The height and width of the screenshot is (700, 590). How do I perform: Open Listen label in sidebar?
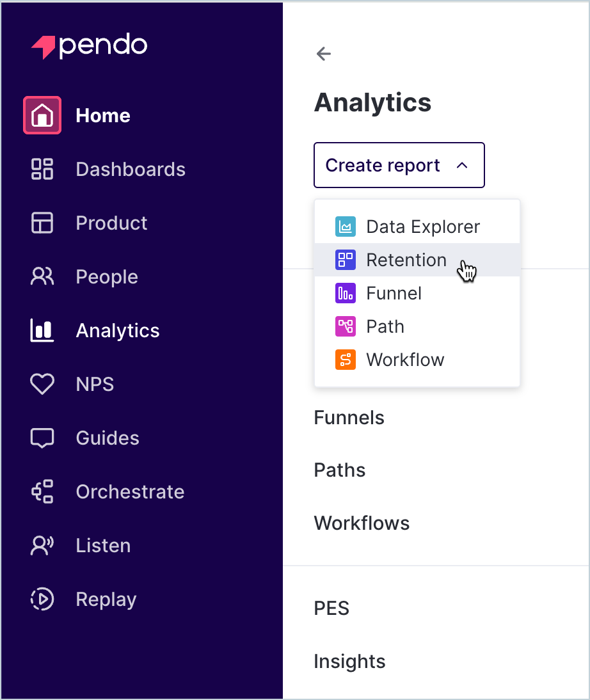[103, 545]
